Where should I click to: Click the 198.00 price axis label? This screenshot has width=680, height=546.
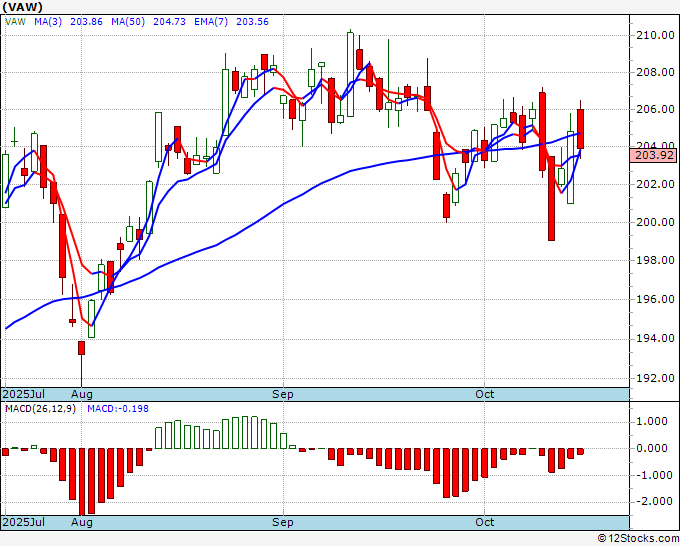coord(655,261)
